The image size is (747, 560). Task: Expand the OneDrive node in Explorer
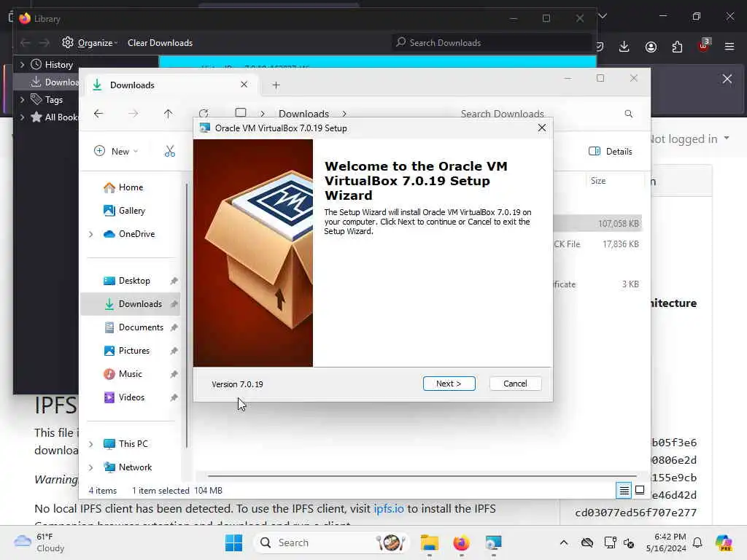(91, 234)
